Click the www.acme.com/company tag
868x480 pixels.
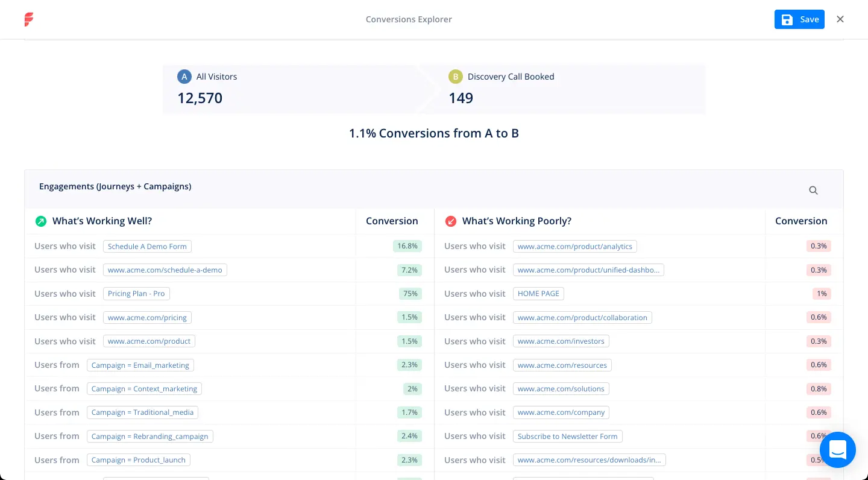(561, 412)
